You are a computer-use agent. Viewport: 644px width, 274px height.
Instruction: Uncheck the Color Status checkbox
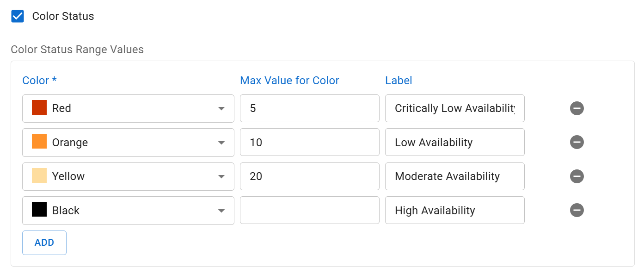click(18, 16)
